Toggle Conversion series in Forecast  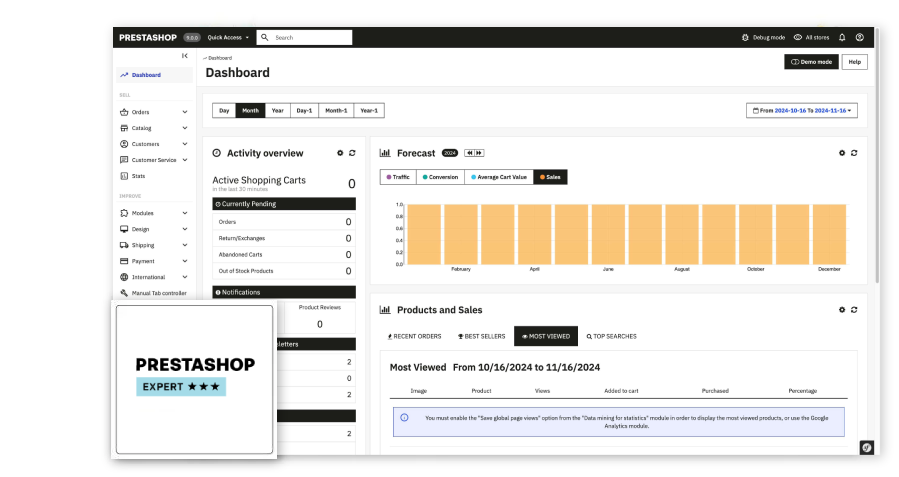440,177
